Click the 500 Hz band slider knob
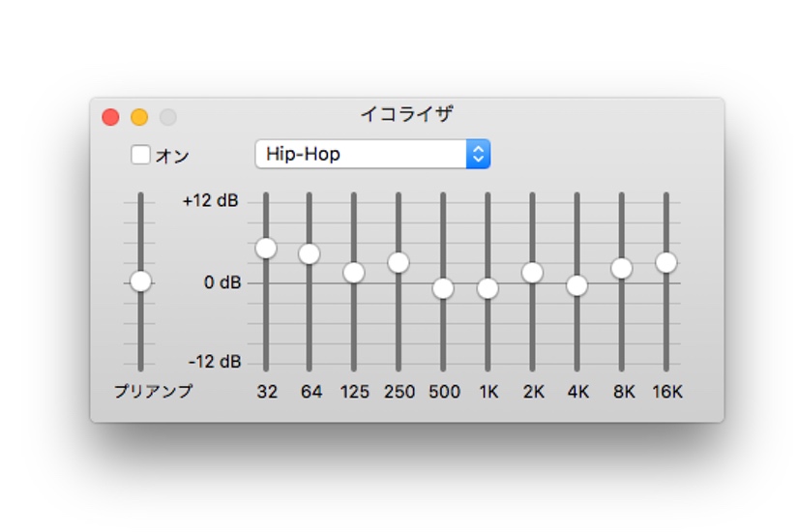 pos(443,288)
